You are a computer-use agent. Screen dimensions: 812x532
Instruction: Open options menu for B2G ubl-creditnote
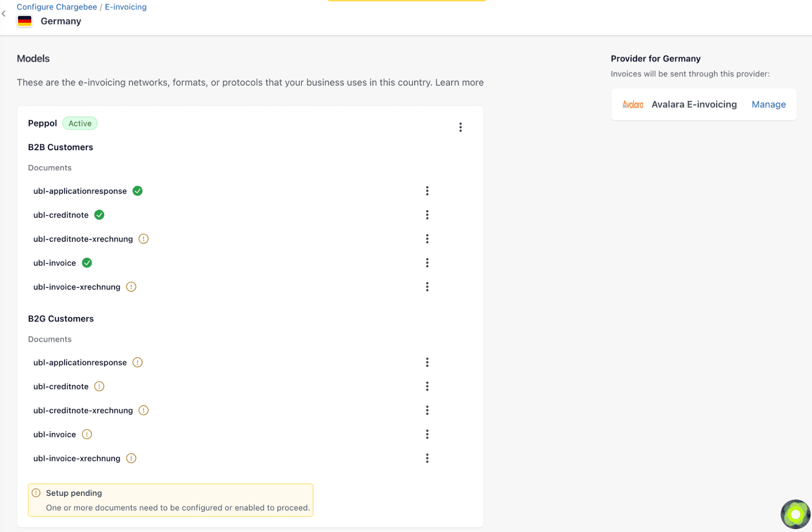[427, 386]
